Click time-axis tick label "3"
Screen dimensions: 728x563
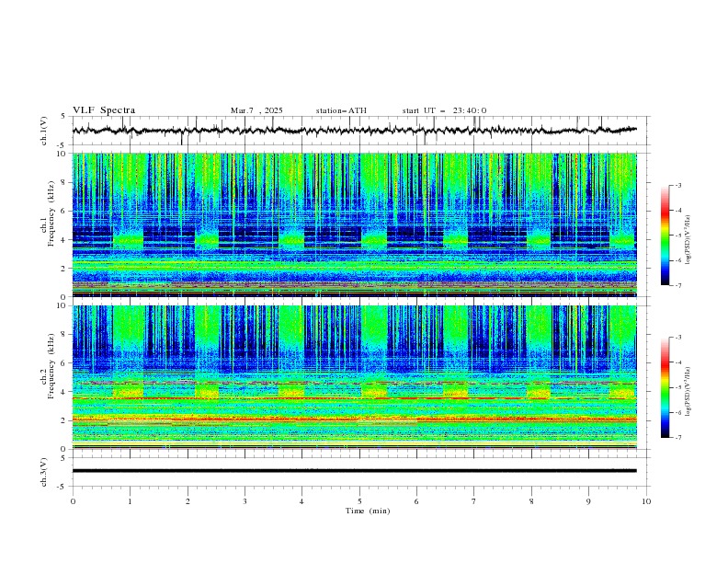[x=245, y=501]
